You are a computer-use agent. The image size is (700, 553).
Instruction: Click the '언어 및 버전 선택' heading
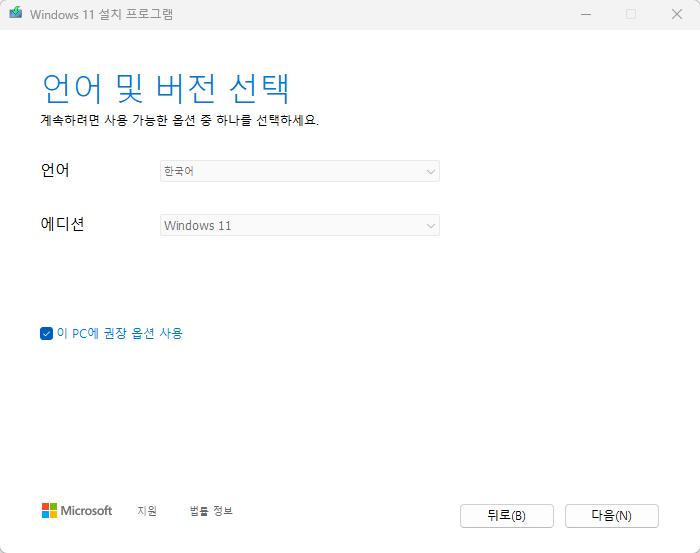(166, 88)
